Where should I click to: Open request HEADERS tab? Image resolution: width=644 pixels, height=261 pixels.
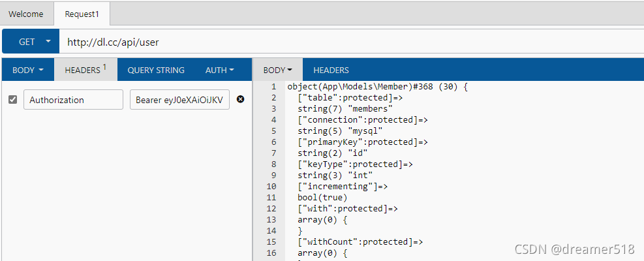tap(85, 69)
